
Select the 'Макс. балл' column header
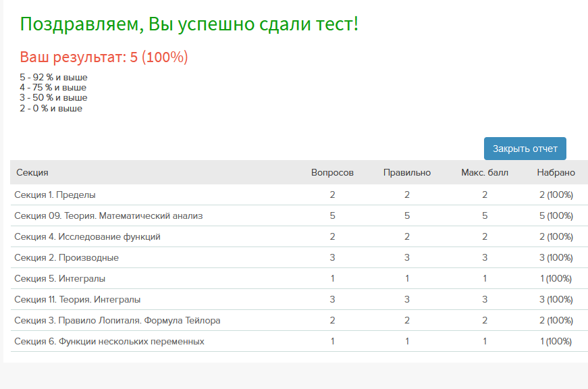[485, 173]
